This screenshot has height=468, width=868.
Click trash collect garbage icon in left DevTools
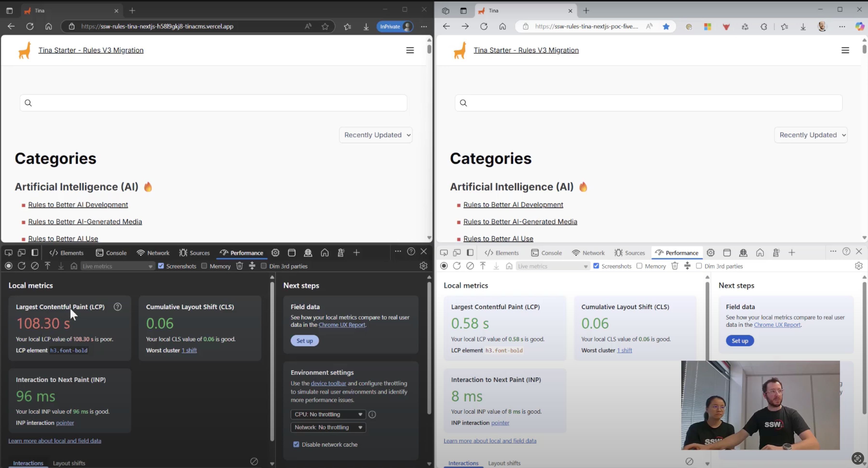[239, 266]
